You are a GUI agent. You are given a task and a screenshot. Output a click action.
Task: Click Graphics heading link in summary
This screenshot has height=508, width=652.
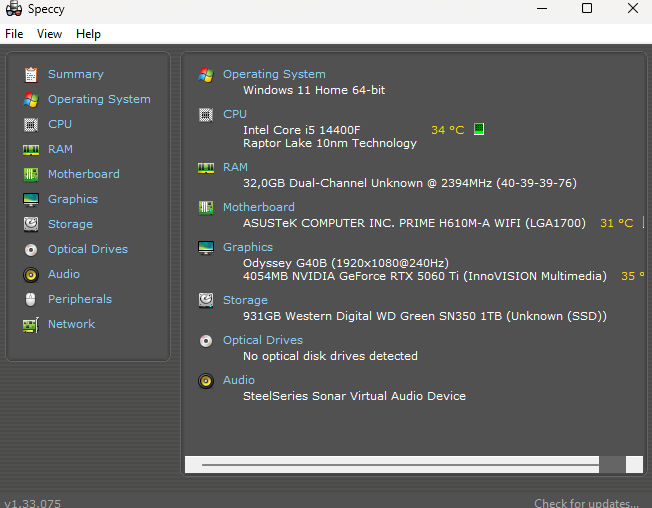click(x=248, y=247)
